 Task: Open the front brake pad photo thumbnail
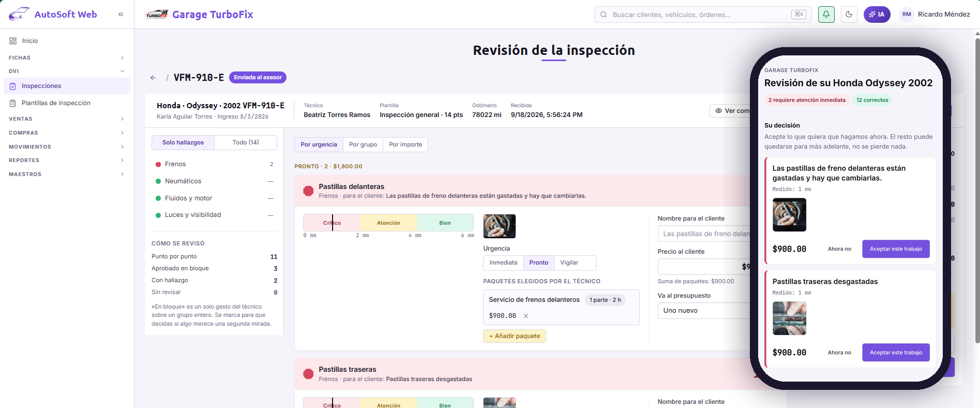[500, 226]
